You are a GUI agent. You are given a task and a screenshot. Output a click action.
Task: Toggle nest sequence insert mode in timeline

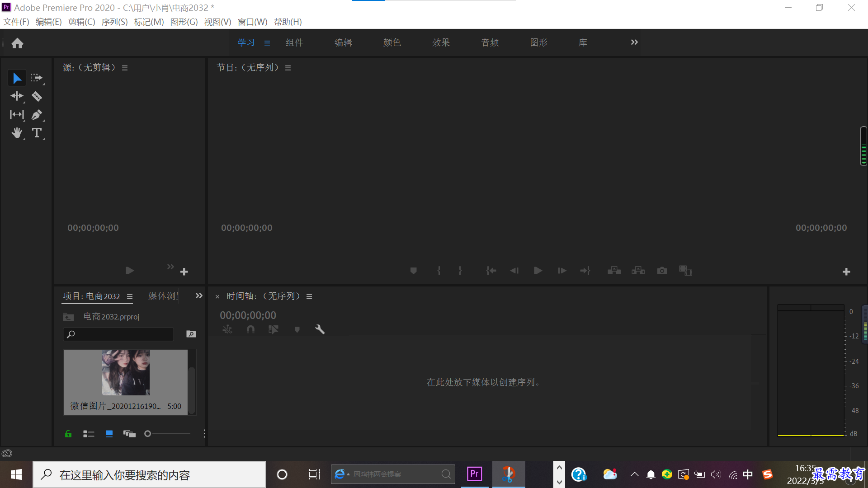pyautogui.click(x=227, y=329)
